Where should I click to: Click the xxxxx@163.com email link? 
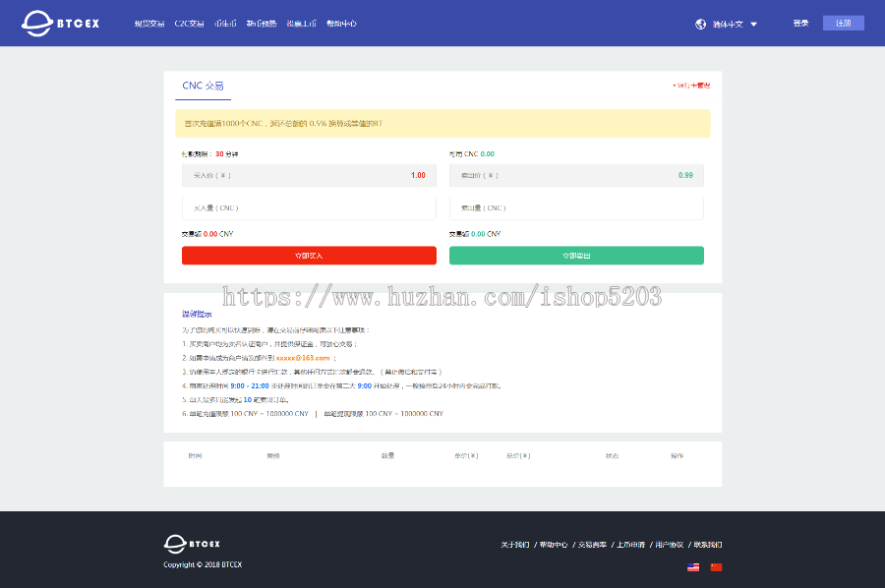[x=303, y=358]
